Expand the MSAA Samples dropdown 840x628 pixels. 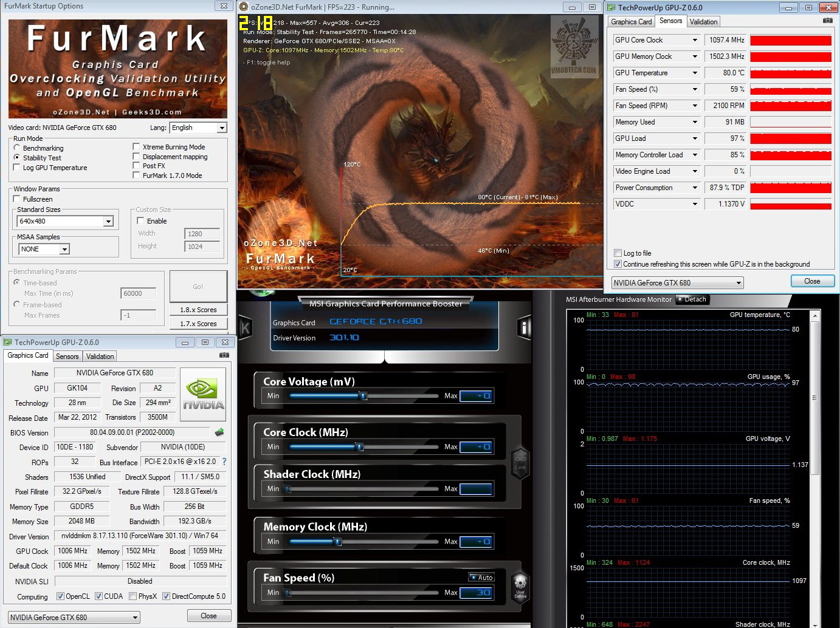click(64, 250)
